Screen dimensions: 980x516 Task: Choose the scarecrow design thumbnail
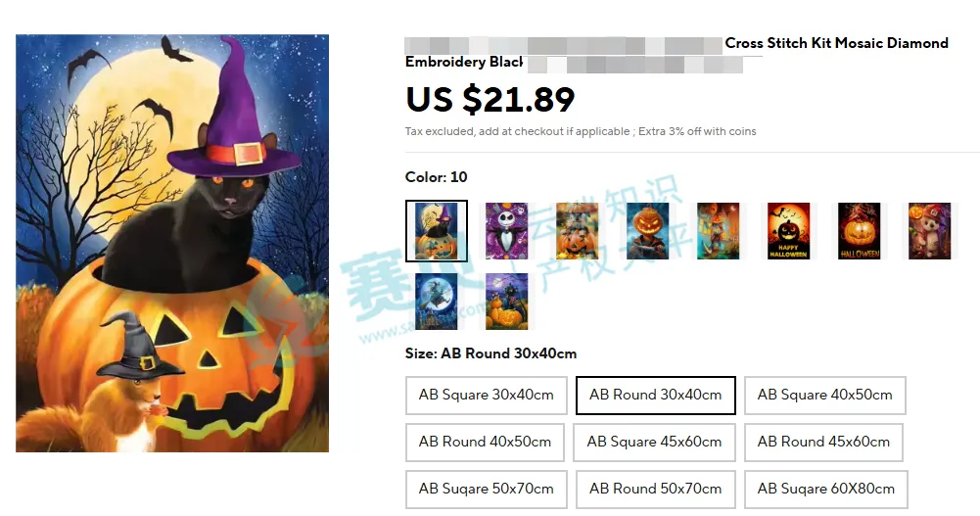(718, 231)
